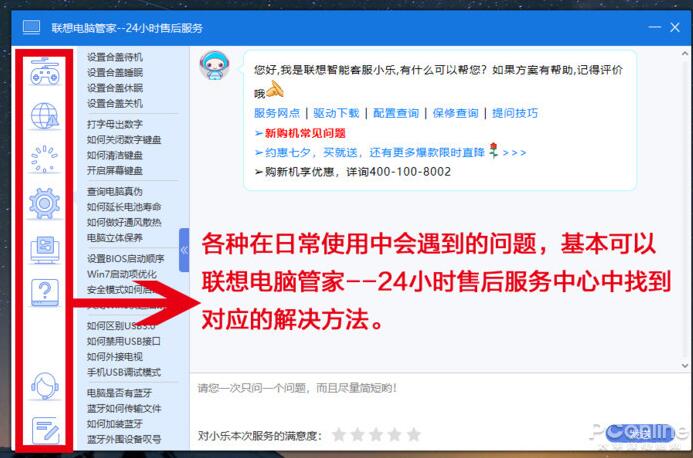
Task: Select the globe network warning icon
Action: 45,116
